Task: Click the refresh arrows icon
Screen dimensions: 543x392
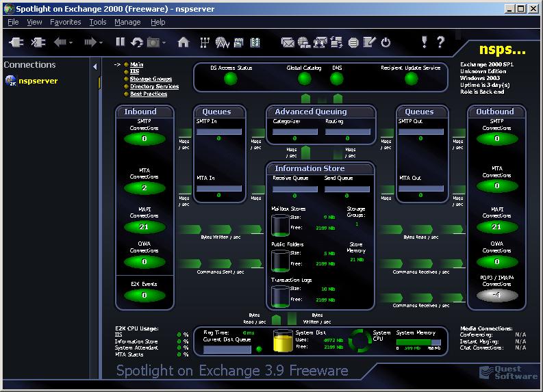Action: pyautogui.click(x=137, y=42)
